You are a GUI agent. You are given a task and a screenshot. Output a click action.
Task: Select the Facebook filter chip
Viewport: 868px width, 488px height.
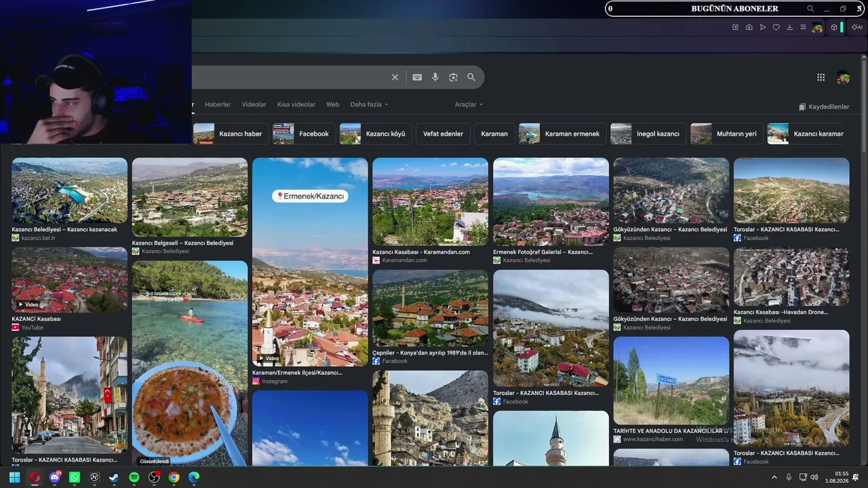click(x=304, y=134)
